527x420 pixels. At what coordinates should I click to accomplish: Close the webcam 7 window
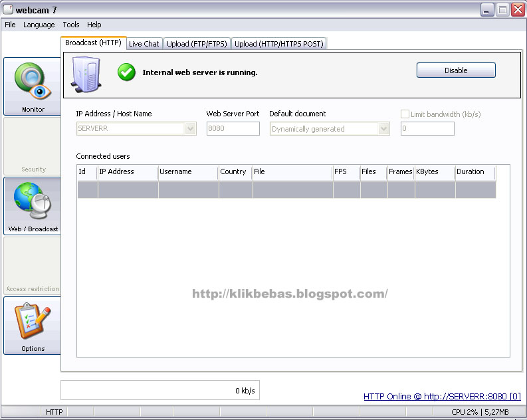pyautogui.click(x=518, y=10)
